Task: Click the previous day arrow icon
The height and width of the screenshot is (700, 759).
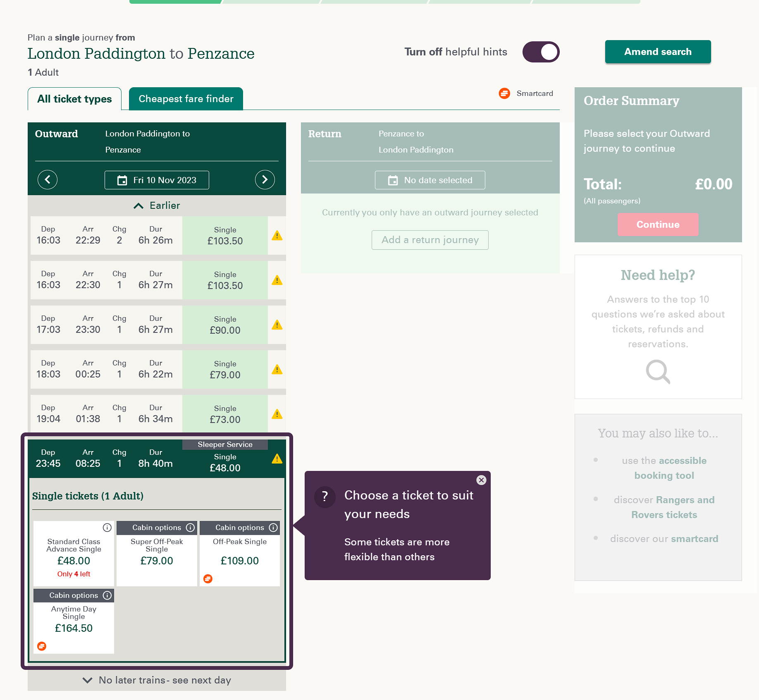Action: (48, 180)
